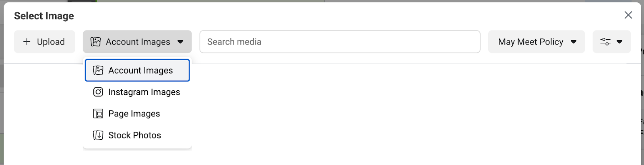Choose Instagram Images from the list
This screenshot has width=644, height=165.
pyautogui.click(x=137, y=92)
